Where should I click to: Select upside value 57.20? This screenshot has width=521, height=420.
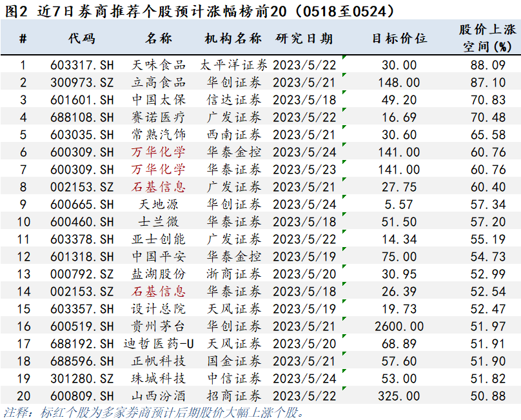coord(487,222)
